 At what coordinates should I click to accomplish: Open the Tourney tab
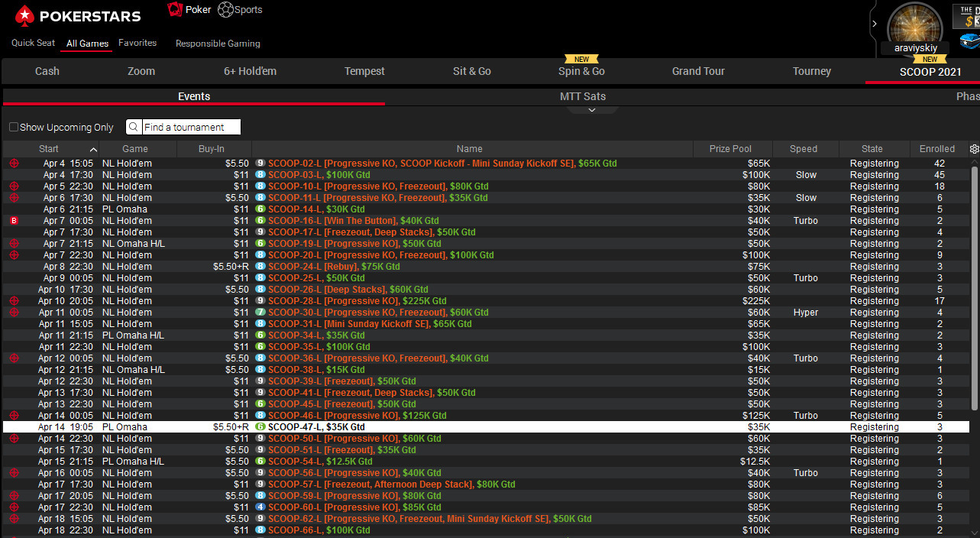click(812, 71)
